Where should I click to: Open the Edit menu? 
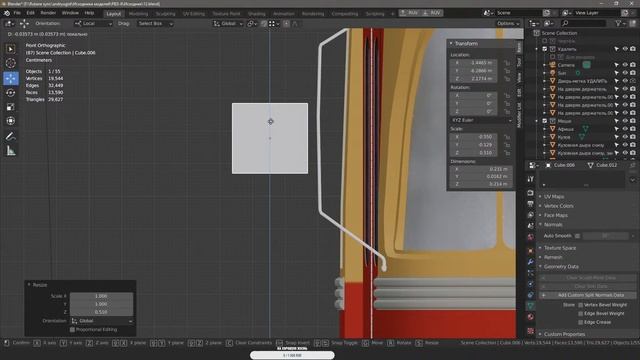point(30,13)
